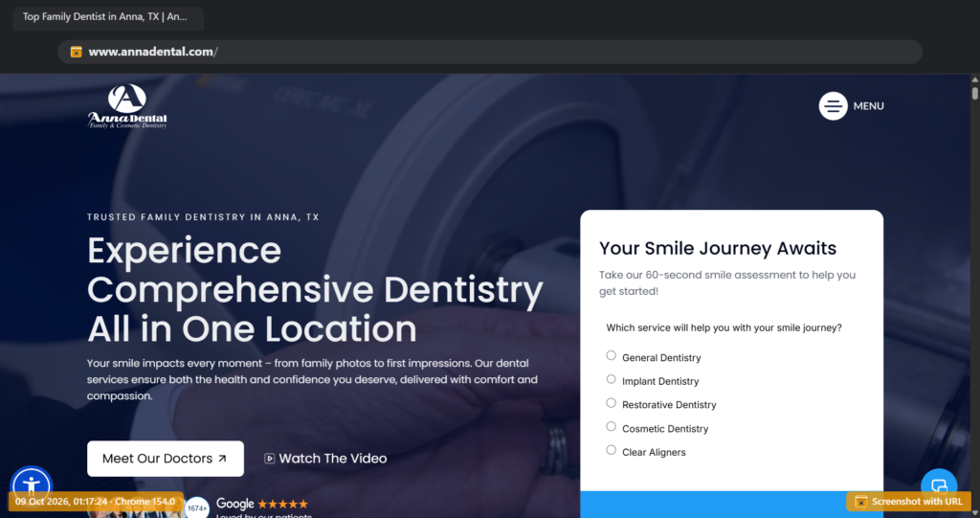
Task: Click the site info icon in address bar
Action: (77, 52)
